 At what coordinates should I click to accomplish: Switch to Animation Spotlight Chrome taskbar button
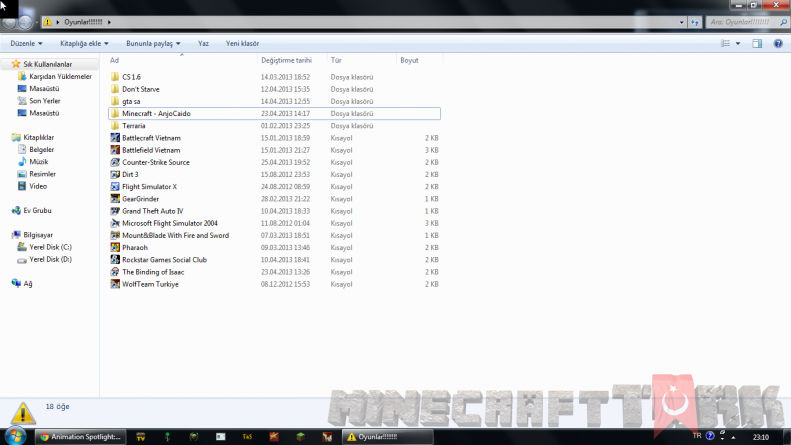click(81, 436)
